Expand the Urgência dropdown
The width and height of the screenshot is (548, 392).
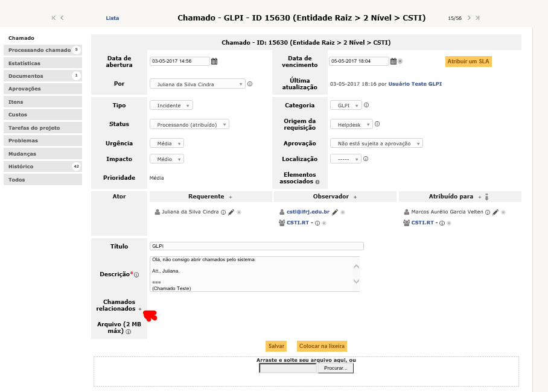(167, 144)
